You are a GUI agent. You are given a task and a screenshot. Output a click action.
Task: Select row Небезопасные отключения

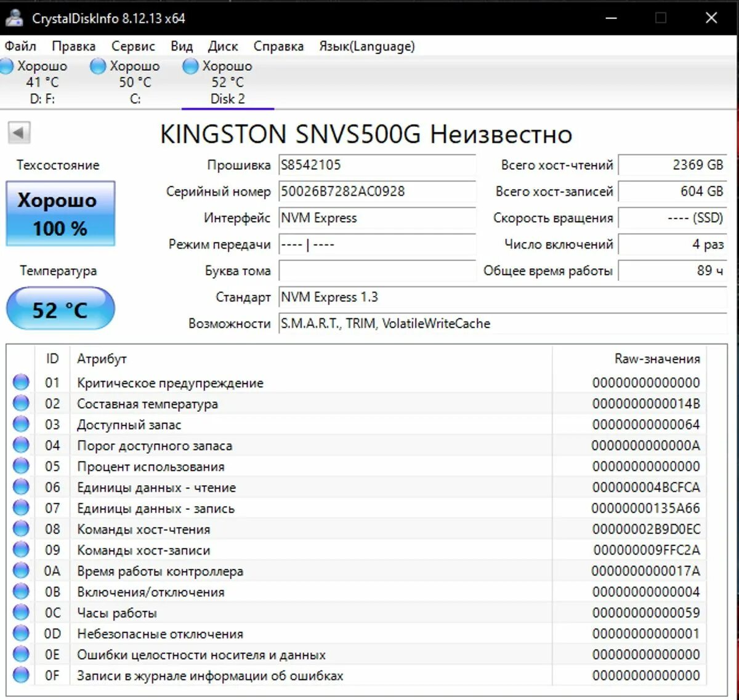click(x=357, y=634)
